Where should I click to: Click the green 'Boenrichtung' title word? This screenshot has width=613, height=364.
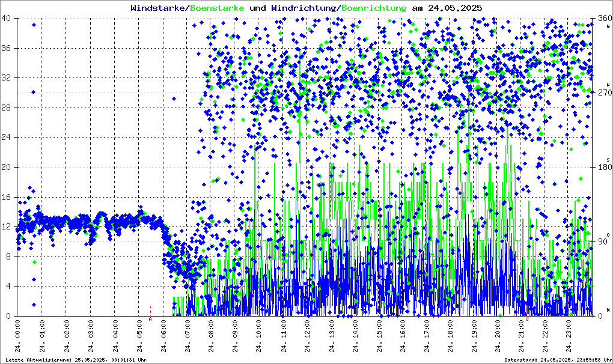tap(374, 8)
